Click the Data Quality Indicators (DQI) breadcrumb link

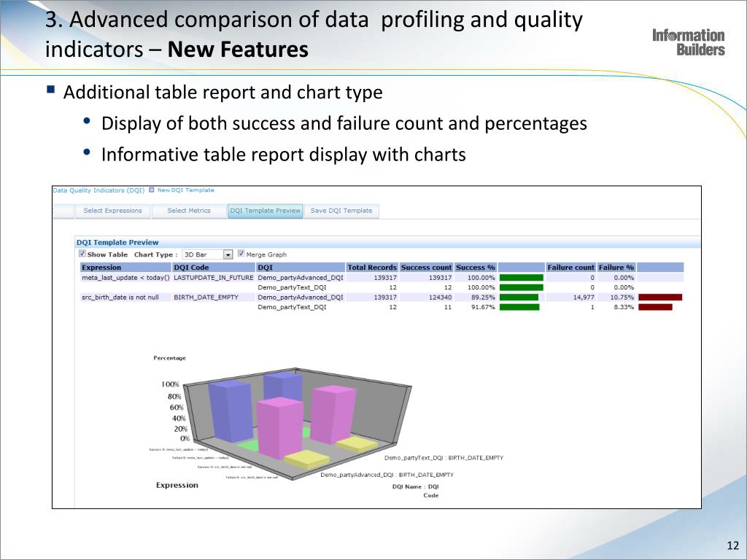(98, 190)
